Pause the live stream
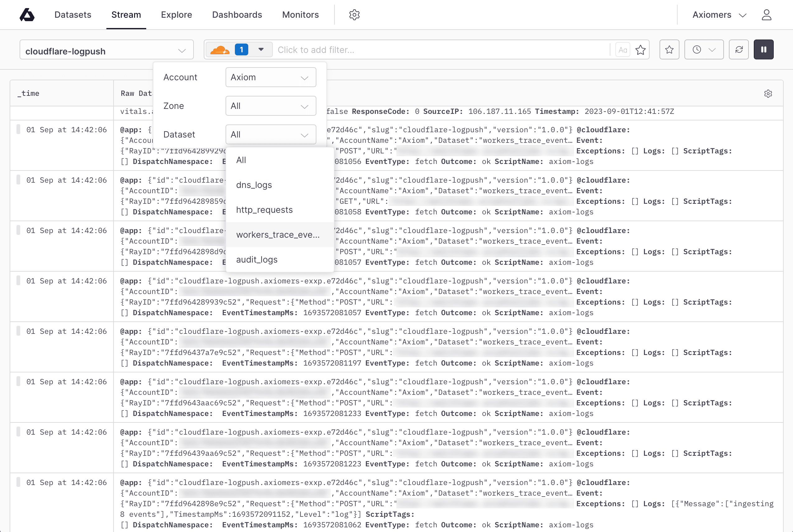This screenshot has width=793, height=532. point(763,49)
